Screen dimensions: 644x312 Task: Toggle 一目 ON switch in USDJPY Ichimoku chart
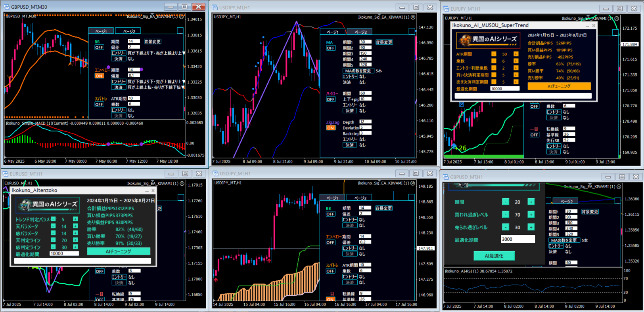[x=330, y=299]
